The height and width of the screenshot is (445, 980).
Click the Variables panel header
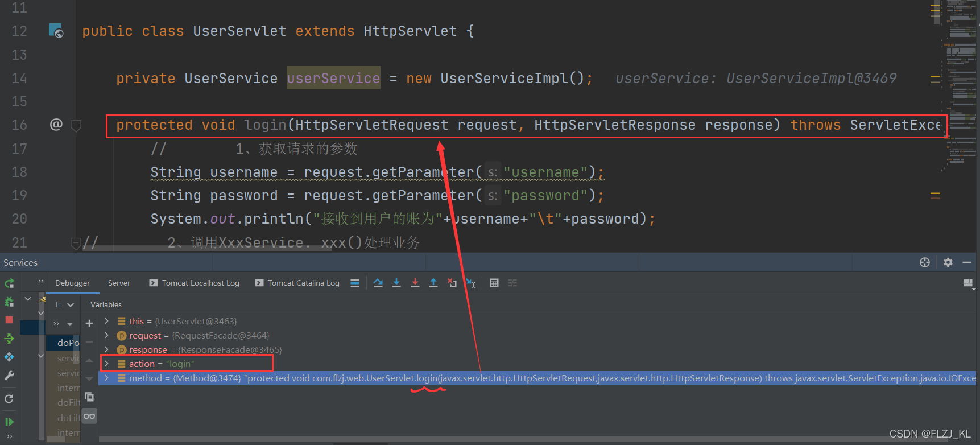[x=106, y=304]
